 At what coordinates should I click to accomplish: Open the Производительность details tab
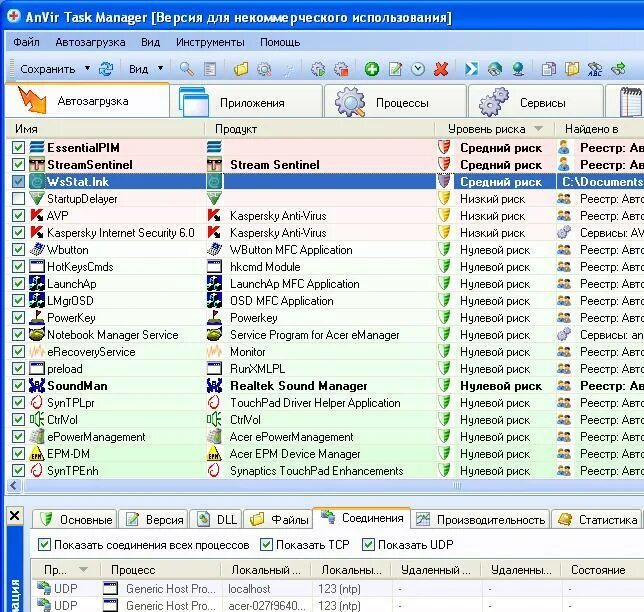(480, 519)
